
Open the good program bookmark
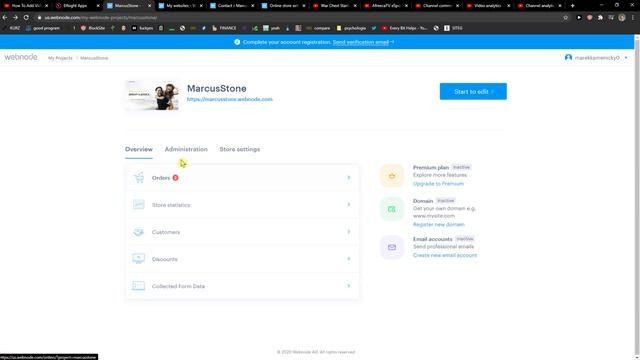(43, 28)
